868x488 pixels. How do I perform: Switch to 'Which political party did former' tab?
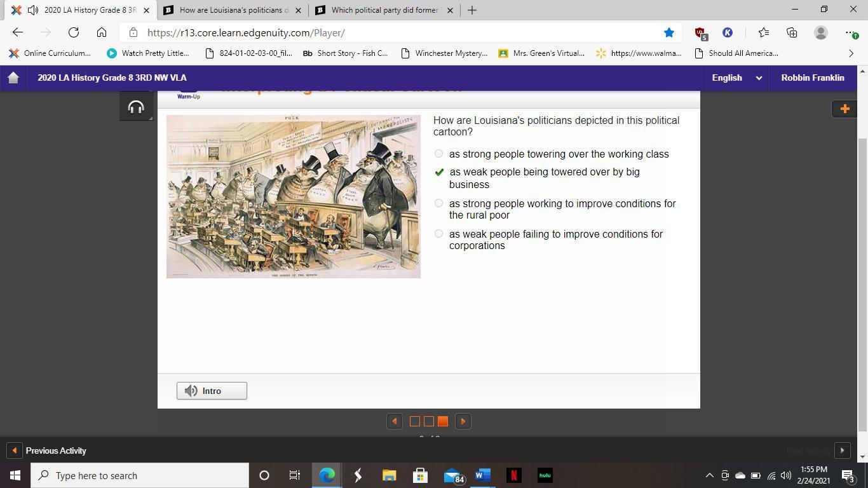coord(385,10)
